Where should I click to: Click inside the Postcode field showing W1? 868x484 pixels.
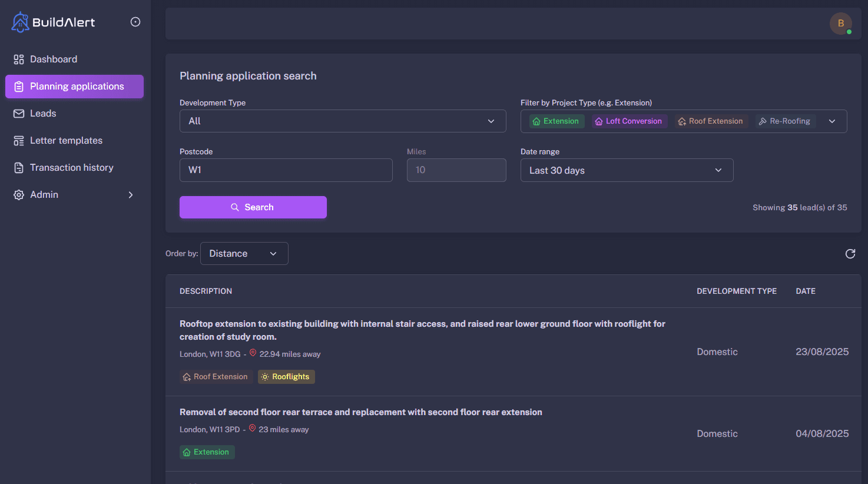click(x=286, y=170)
